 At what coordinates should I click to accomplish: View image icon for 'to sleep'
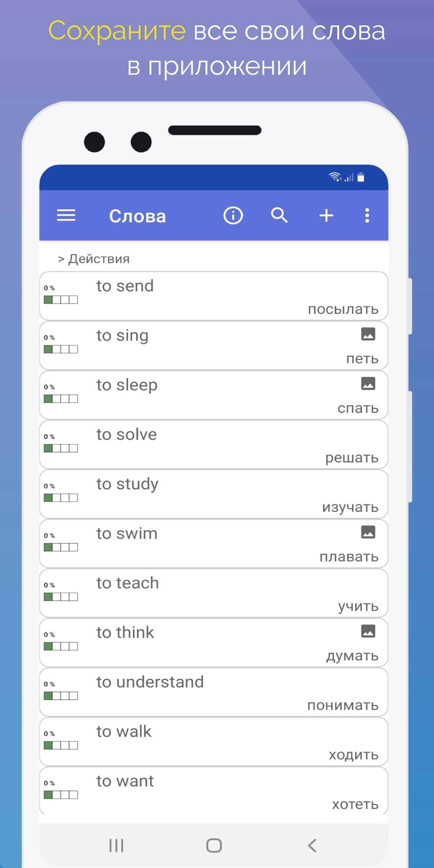tap(368, 383)
